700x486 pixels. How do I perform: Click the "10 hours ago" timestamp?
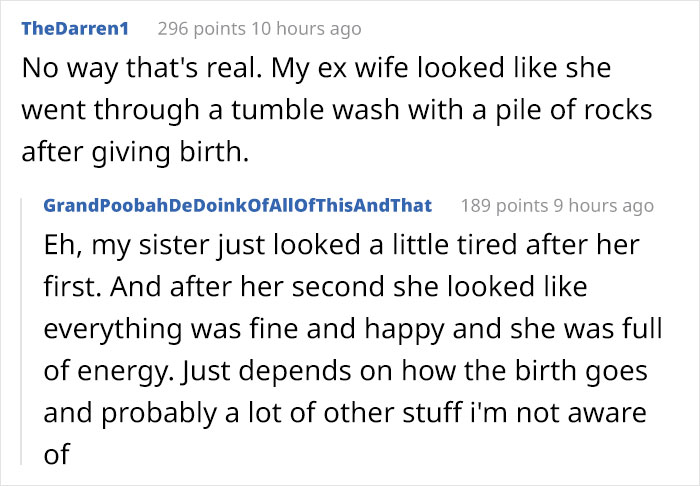click(x=306, y=29)
